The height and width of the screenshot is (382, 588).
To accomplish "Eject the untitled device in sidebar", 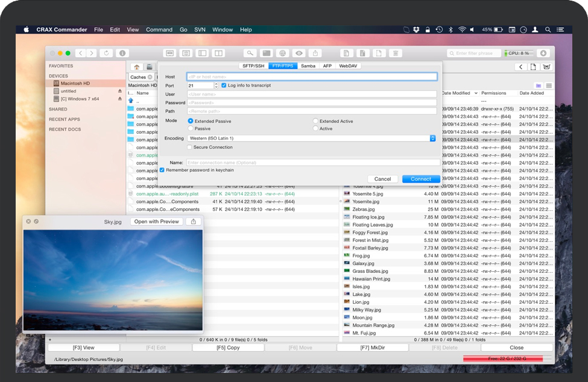I will (119, 91).
